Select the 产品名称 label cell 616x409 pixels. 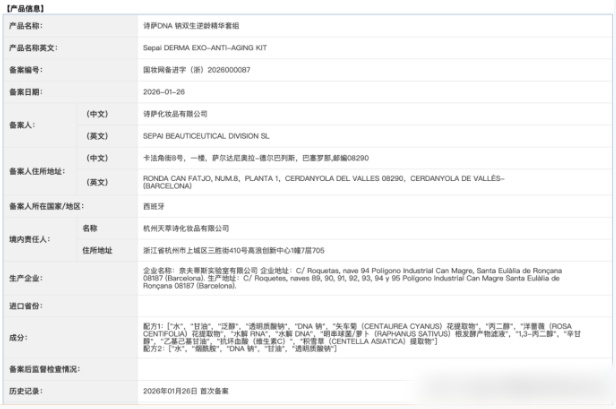(x=26, y=26)
